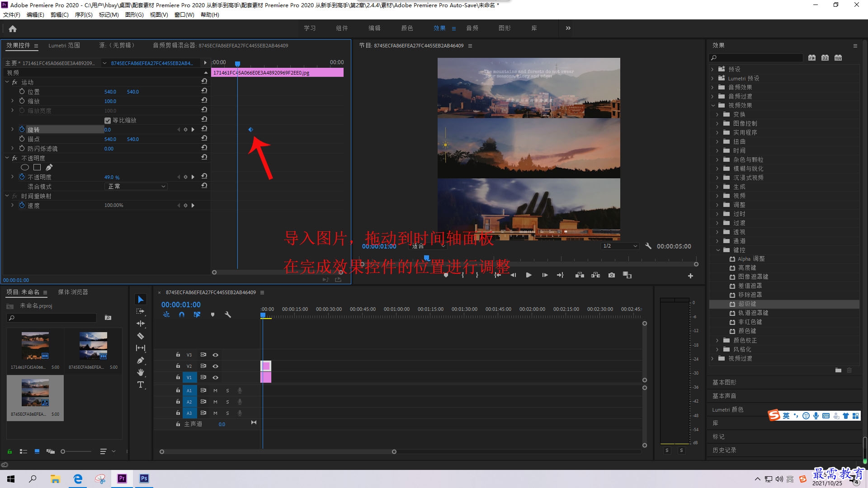Open the 序列(S) menu
This screenshot has height=488, width=868.
pyautogui.click(x=84, y=14)
